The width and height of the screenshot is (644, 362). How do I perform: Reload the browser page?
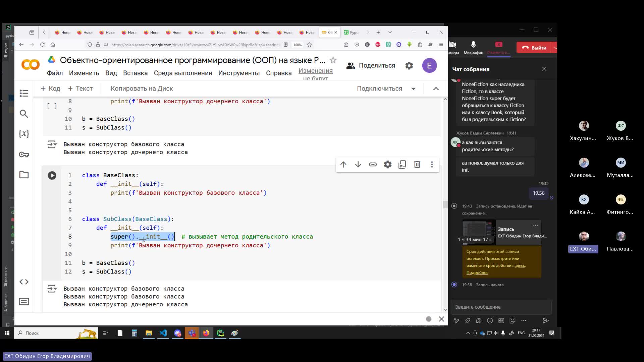(x=42, y=45)
